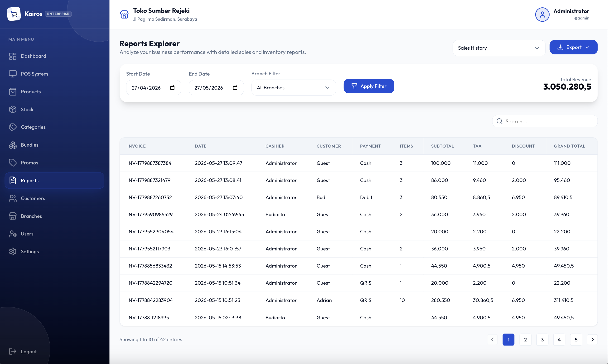Screen dimensions: 608x364
Task: Open the Dashboard menu item
Action: point(54,56)
